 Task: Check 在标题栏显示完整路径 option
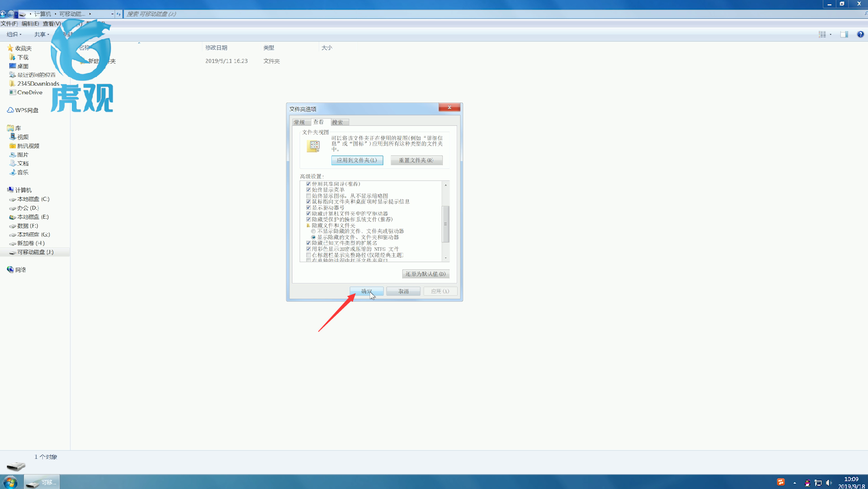coord(308,255)
